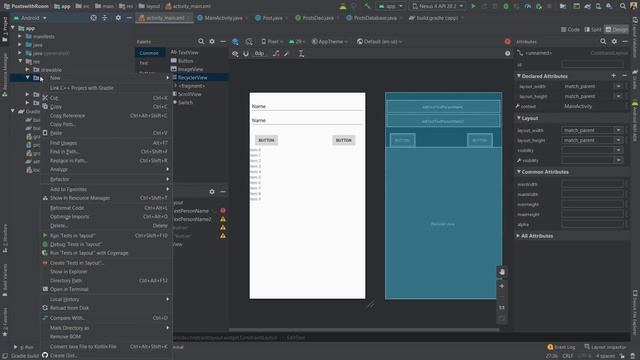Zoom in with the plus icon on canvas
The image size is (640, 360).
pos(502,286)
